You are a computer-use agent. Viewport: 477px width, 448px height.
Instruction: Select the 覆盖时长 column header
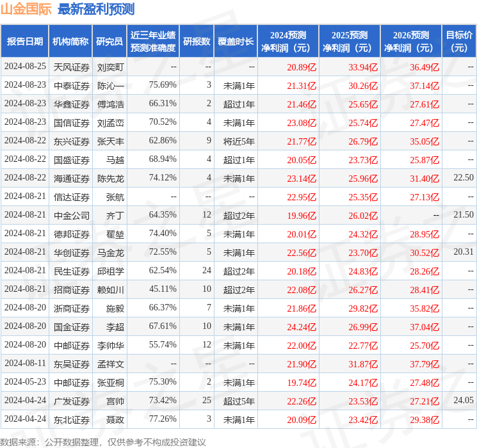tap(236, 42)
